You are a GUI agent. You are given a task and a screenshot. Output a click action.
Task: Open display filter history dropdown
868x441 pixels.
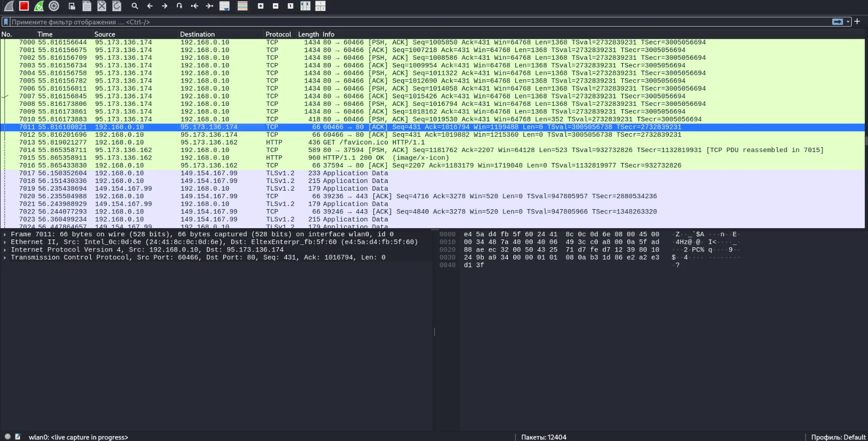click(848, 22)
